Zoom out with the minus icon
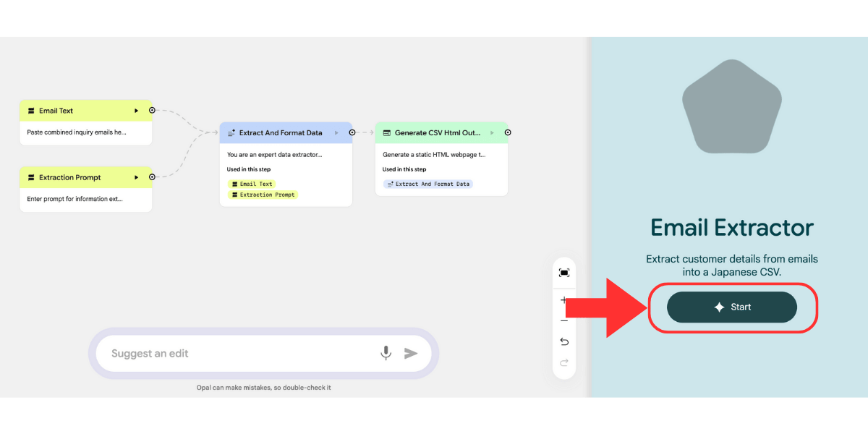Image resolution: width=868 pixels, height=434 pixels. 564,320
